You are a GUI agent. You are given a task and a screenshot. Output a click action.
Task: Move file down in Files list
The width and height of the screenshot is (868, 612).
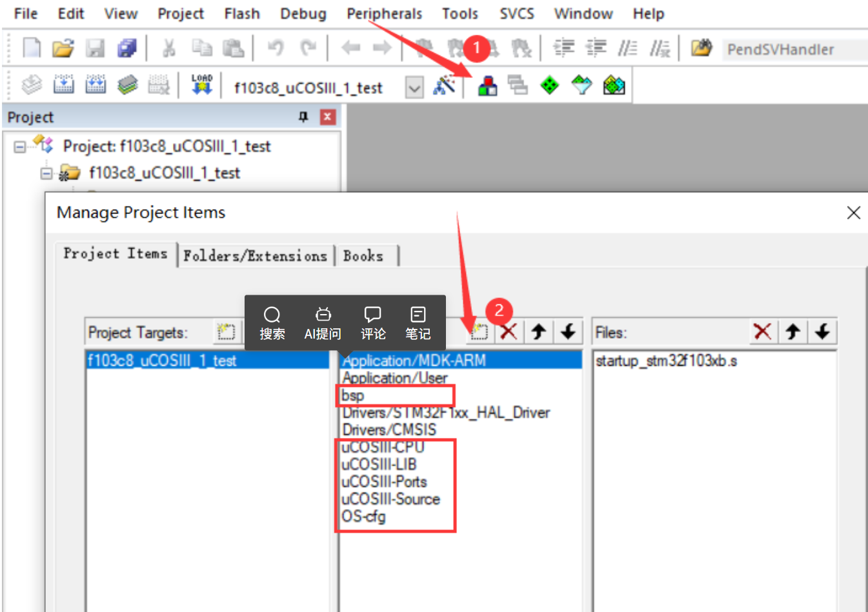point(822,332)
